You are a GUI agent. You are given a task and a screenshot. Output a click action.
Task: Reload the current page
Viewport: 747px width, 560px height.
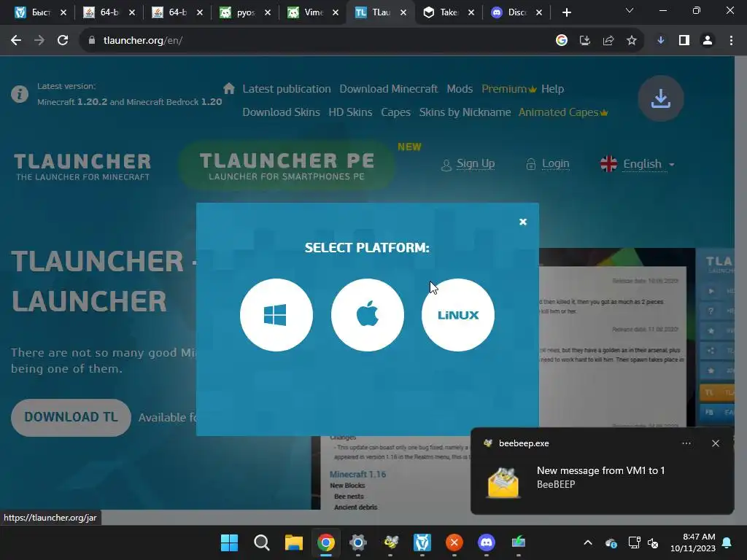[x=63, y=41]
